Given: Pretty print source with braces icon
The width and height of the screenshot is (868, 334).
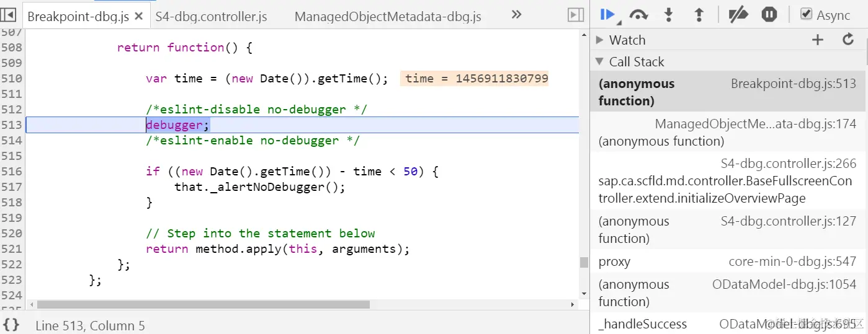Looking at the screenshot, I should pyautogui.click(x=11, y=324).
